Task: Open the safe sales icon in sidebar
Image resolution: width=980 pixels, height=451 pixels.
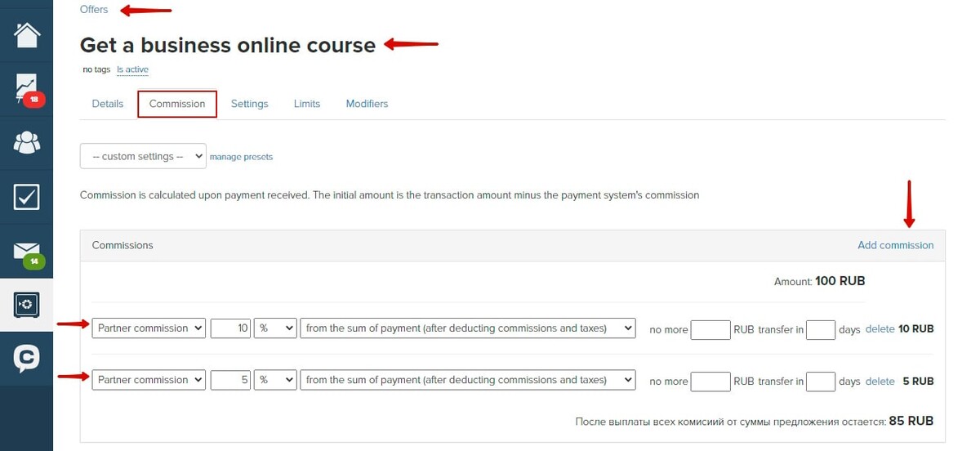Action: click(x=26, y=305)
